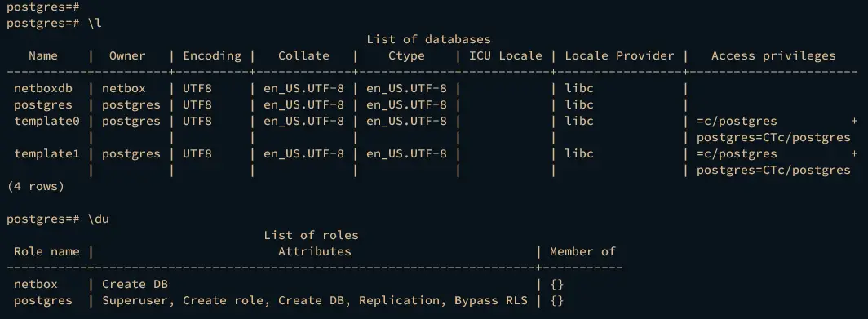Click the Member of column header
Image resolution: width=868 pixels, height=319 pixels.
pyautogui.click(x=582, y=251)
